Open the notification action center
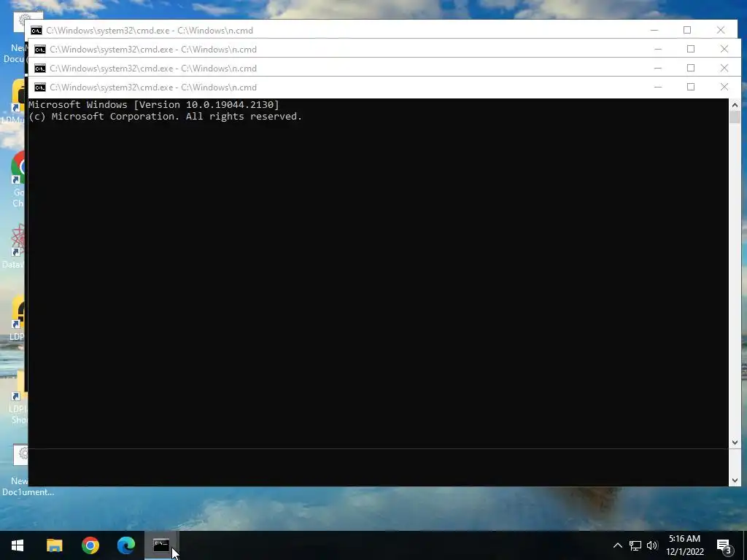 [x=724, y=545]
